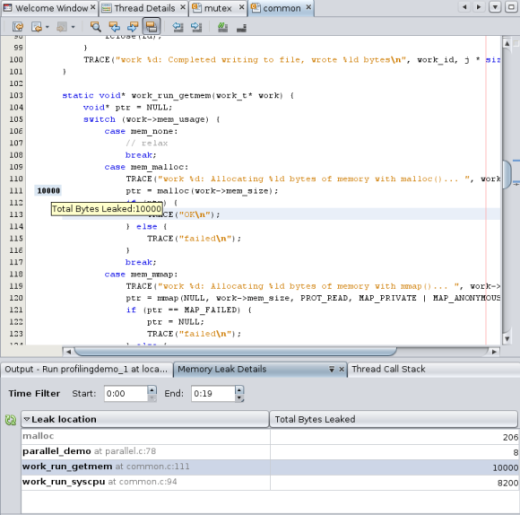This screenshot has height=515, width=520.
Task: Close the mutex tab
Action: 242,7
